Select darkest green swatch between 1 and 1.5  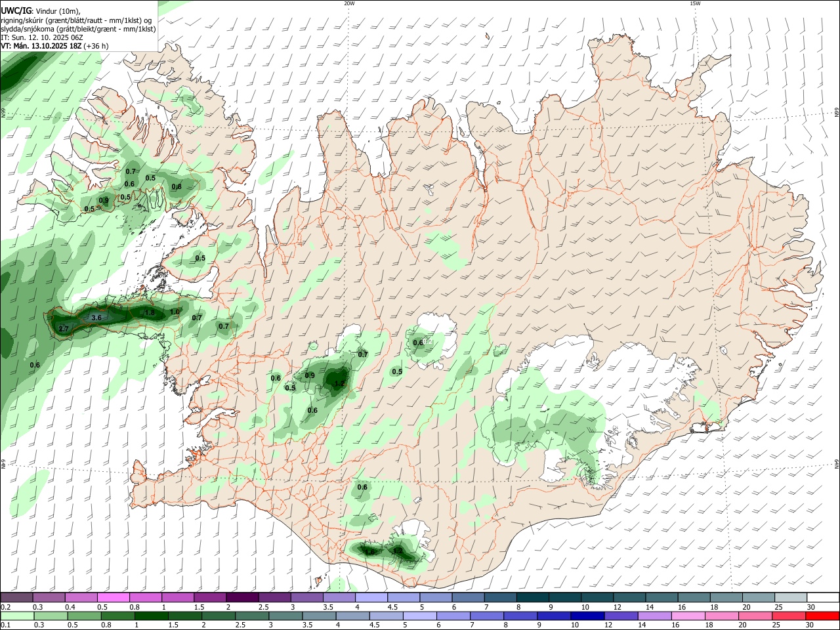[x=152, y=616]
